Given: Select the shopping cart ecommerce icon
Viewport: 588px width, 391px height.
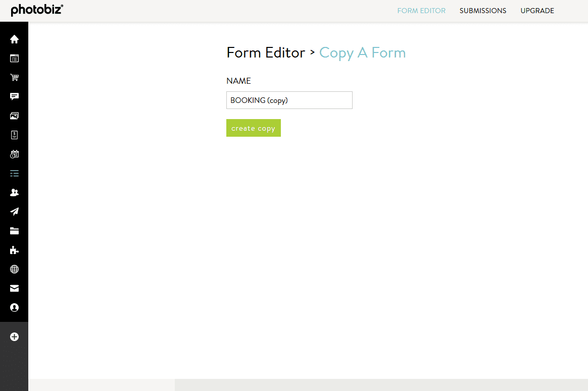Looking at the screenshot, I should tap(14, 77).
